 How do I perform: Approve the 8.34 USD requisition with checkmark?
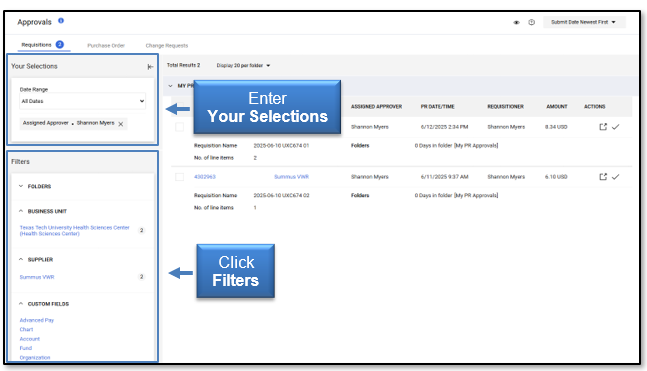[615, 127]
